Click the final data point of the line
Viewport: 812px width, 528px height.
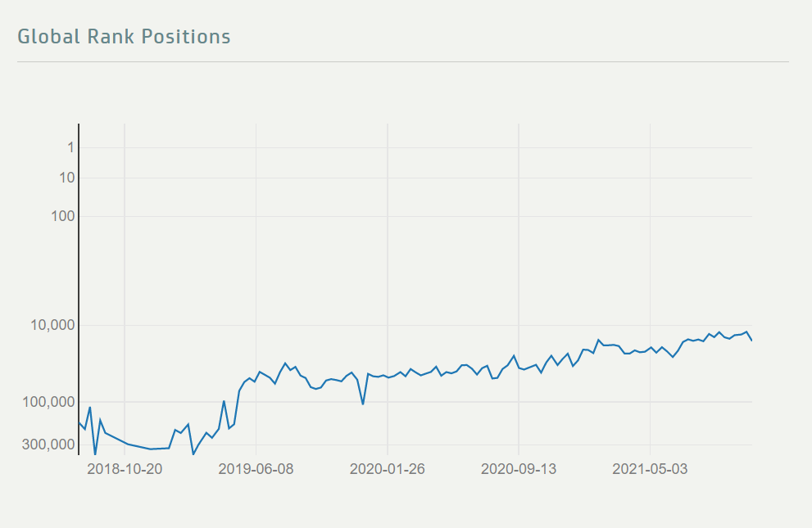tap(751, 340)
